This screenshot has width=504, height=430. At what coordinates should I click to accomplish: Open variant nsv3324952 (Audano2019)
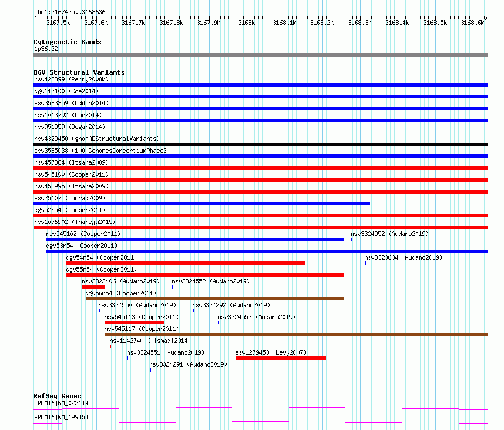pos(390,234)
